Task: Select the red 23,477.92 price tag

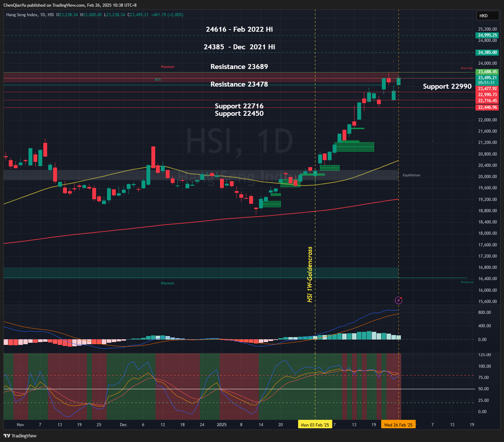Action: tap(487, 89)
